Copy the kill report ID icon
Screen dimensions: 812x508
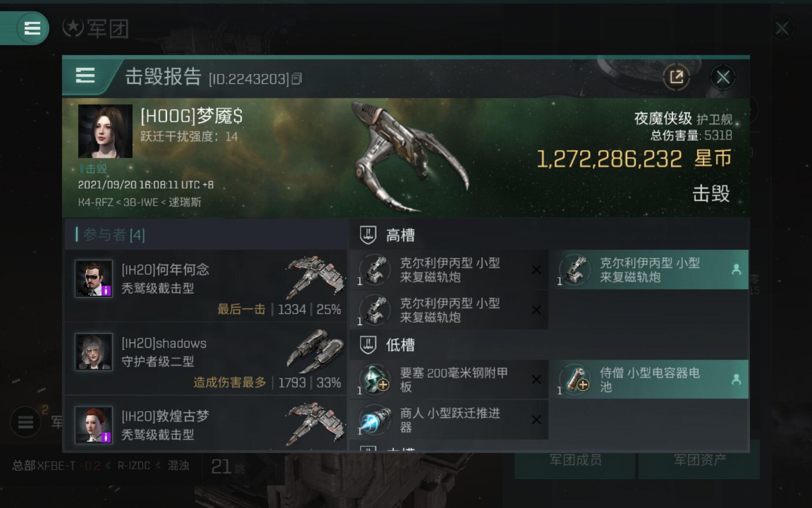297,79
